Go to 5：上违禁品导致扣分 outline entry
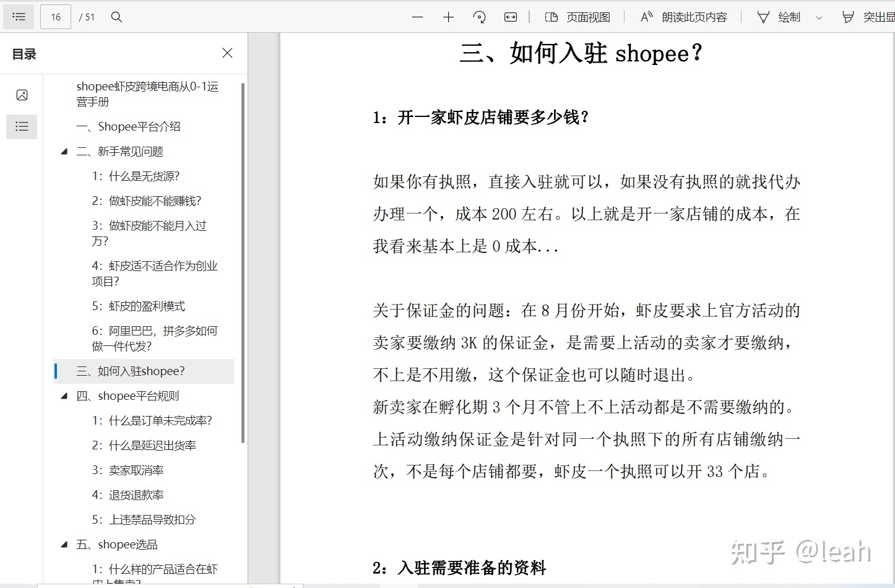The image size is (895, 588). click(144, 520)
